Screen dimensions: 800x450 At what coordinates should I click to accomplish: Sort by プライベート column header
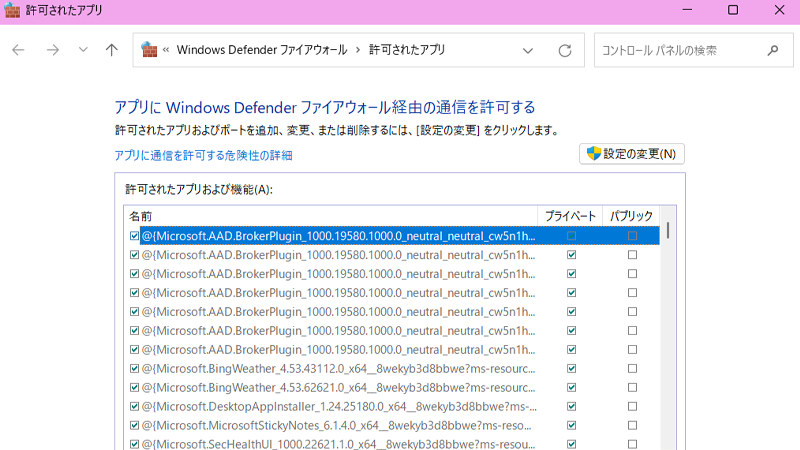click(570, 216)
